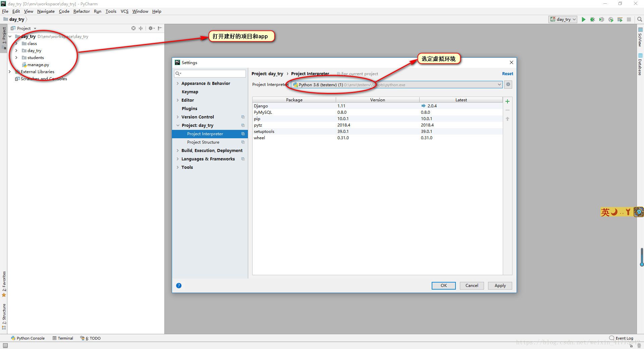Click the profiler run icon

tap(611, 19)
